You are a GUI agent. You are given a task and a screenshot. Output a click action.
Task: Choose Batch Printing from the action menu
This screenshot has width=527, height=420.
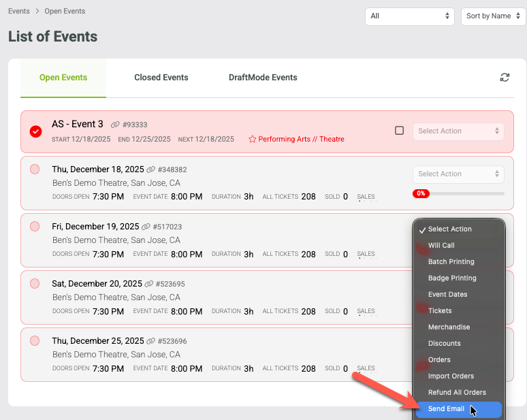tap(458, 262)
